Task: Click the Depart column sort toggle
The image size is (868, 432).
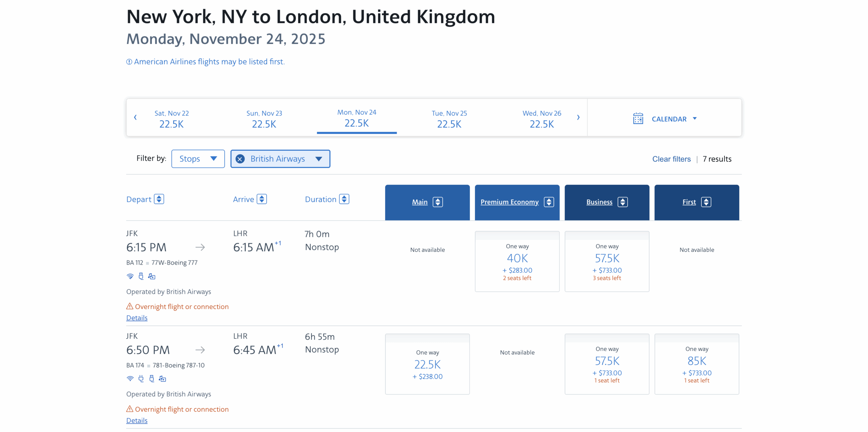Action: (159, 199)
